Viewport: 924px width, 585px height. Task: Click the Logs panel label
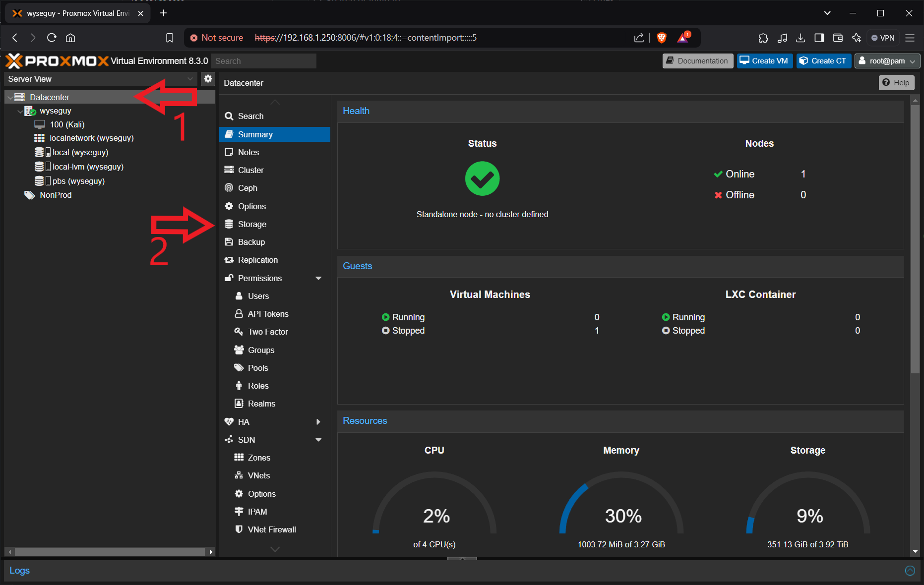point(19,571)
